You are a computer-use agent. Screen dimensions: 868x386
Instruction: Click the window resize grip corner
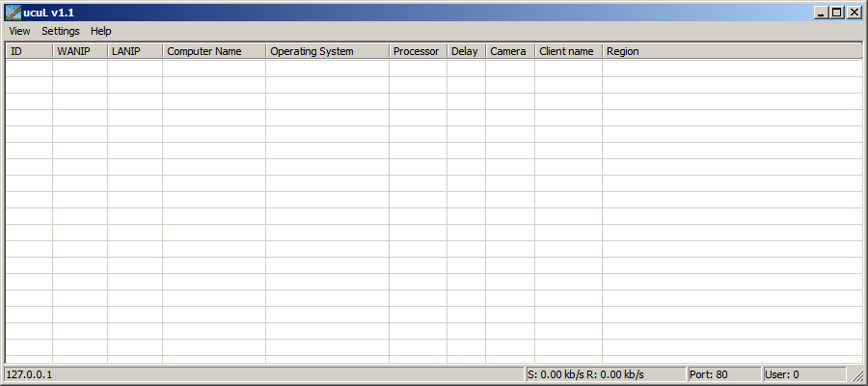pyautogui.click(x=855, y=375)
